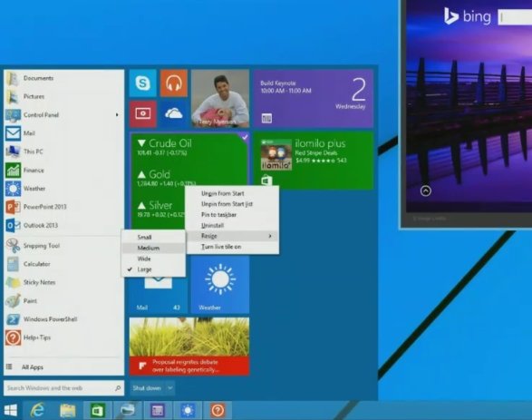Open the orange Music headphones tile
This screenshot has height=420, width=532.
[174, 83]
